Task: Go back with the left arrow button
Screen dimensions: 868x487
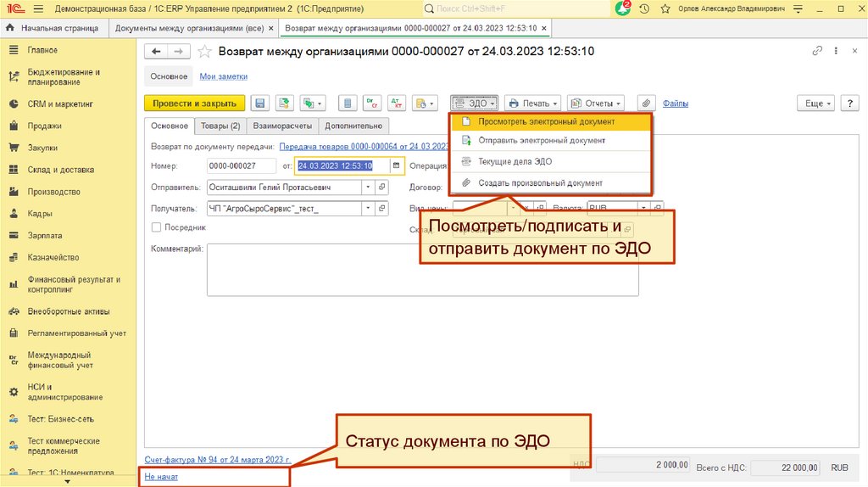Action: tap(156, 52)
